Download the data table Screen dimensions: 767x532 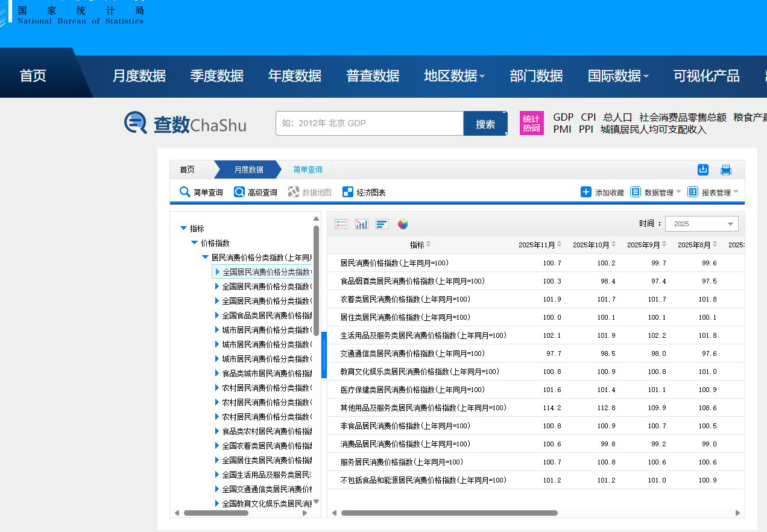pyautogui.click(x=703, y=169)
